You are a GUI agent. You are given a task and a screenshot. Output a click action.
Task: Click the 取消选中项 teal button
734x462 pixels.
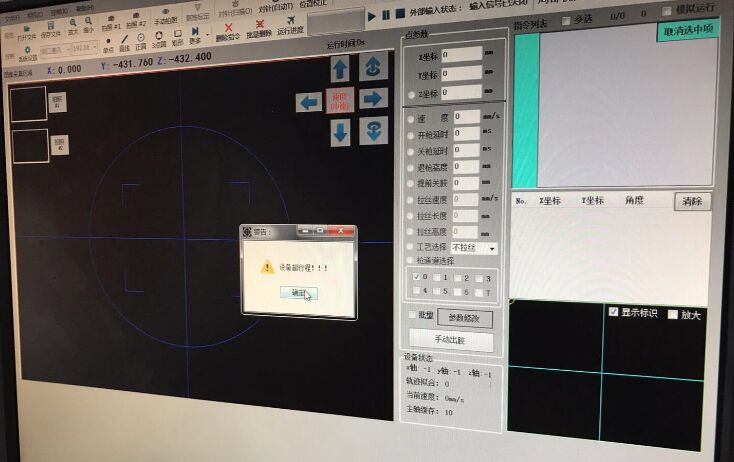pos(688,30)
